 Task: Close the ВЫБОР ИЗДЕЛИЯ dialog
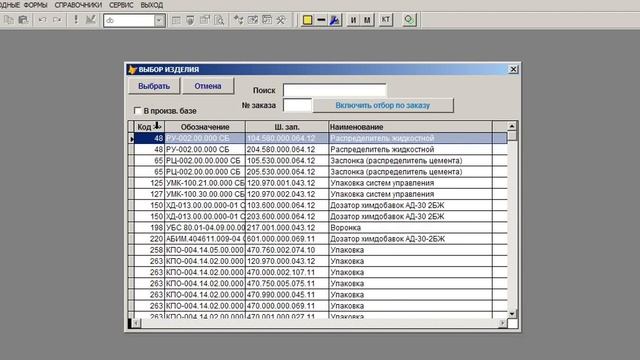(x=513, y=69)
